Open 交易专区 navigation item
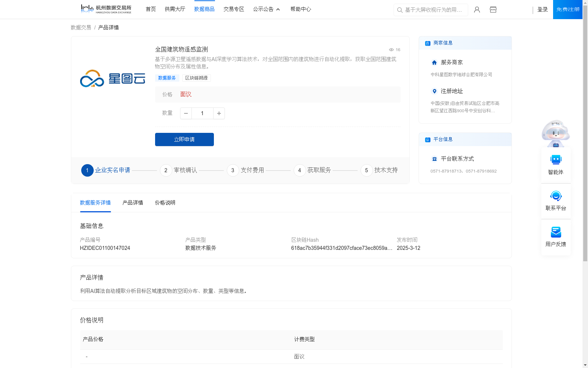This screenshot has width=588, height=368. pyautogui.click(x=234, y=9)
